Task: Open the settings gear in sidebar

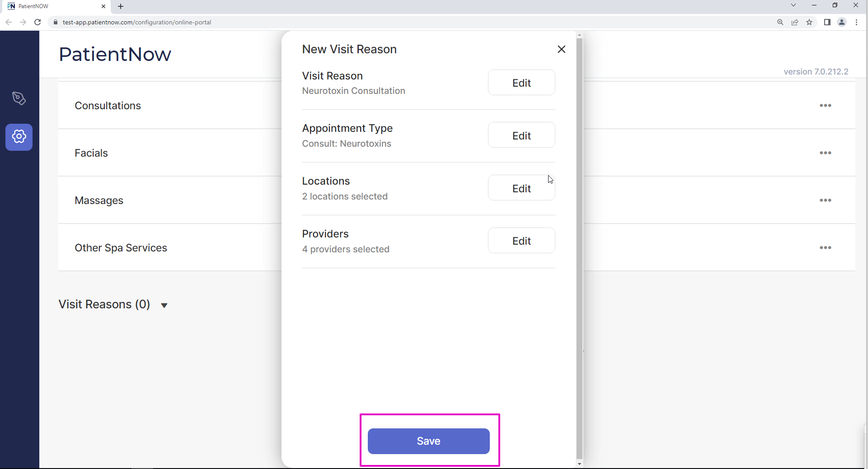Action: click(x=19, y=137)
